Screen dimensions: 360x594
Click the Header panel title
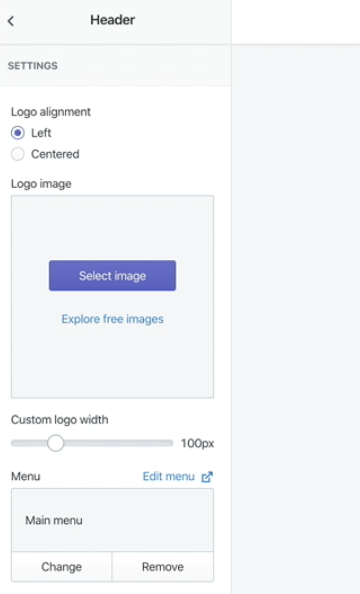click(113, 20)
